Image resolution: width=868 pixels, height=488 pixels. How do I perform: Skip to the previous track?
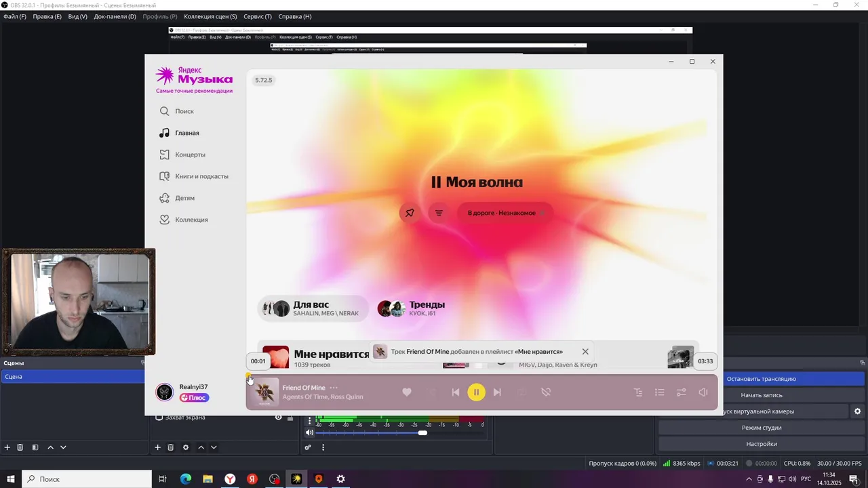coord(456,392)
